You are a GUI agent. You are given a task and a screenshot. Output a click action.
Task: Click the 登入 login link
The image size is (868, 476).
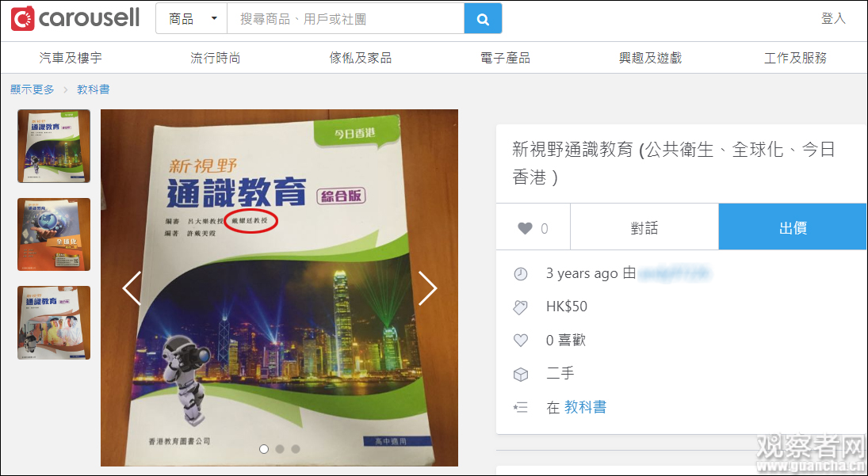tap(833, 18)
